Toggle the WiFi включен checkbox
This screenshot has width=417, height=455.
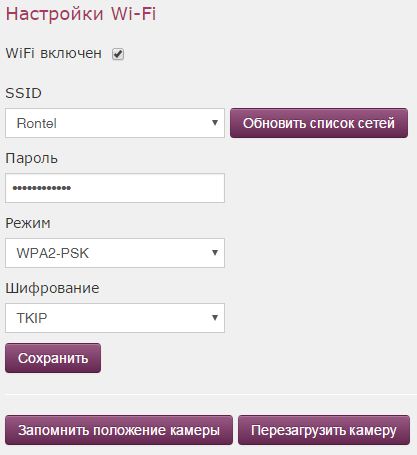pos(118,54)
